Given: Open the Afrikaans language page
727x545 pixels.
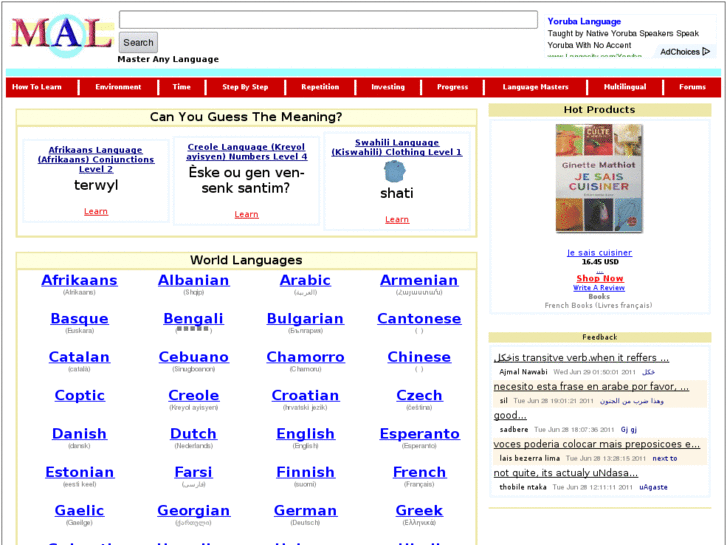Looking at the screenshot, I should [x=79, y=280].
